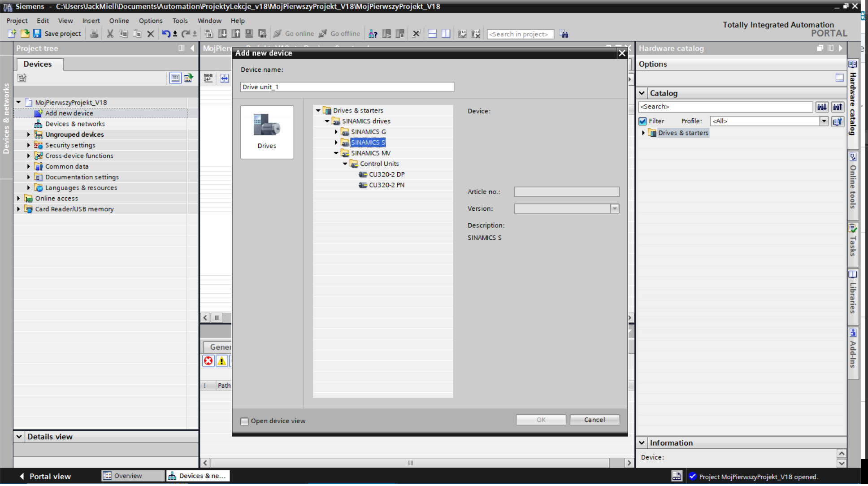Open the Options menu
The image size is (868, 486).
tap(150, 21)
